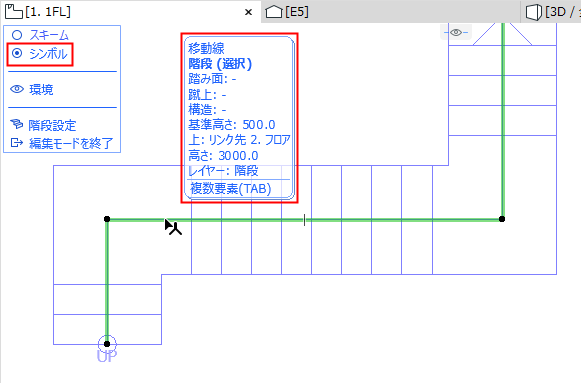The image size is (581, 383).
Task: Click the walking line corner node on right
Action: (x=502, y=219)
